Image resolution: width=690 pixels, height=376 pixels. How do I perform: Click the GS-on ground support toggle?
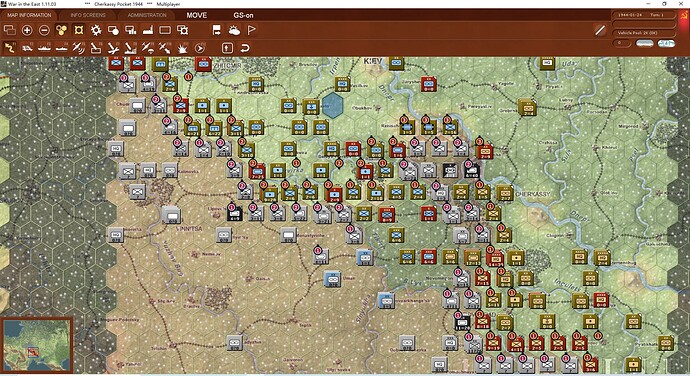pyautogui.click(x=243, y=15)
